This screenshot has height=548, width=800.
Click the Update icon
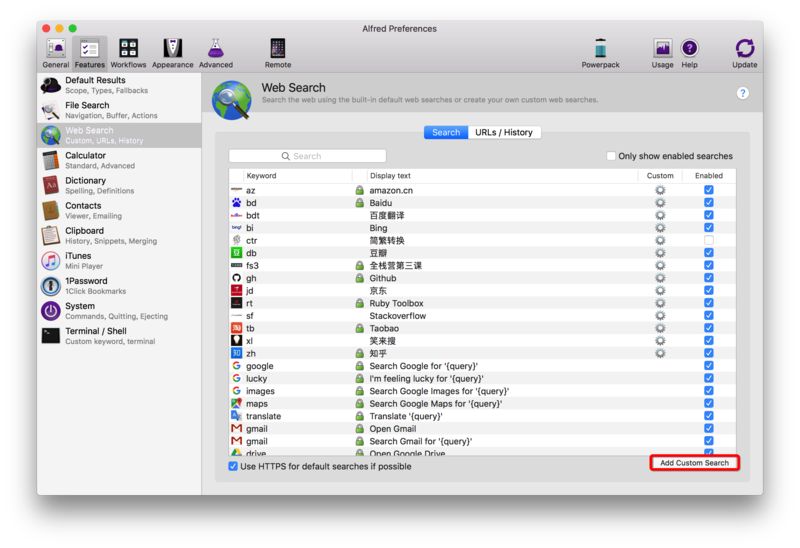point(745,53)
